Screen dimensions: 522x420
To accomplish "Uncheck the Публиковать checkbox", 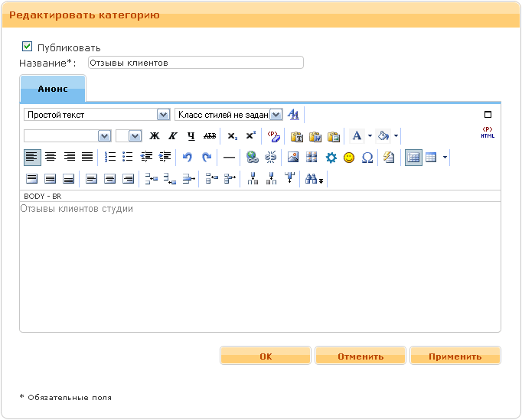I will (28, 47).
